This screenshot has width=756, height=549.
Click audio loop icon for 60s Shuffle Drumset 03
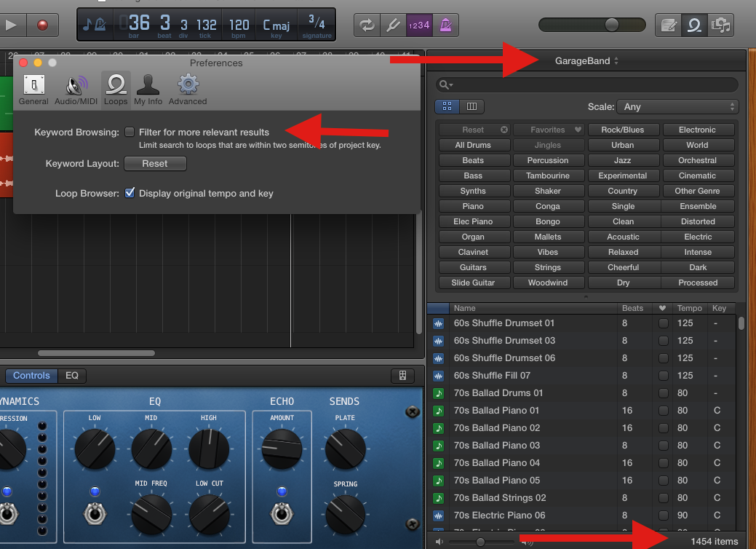tap(438, 341)
